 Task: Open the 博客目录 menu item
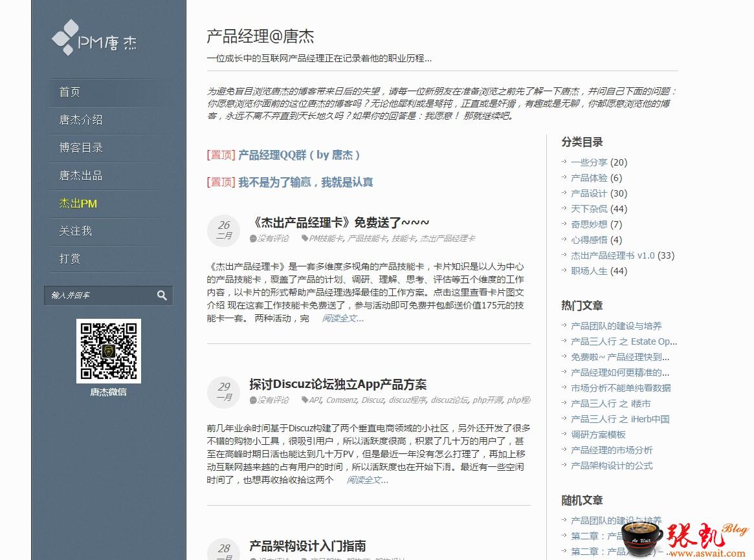pos(81,147)
